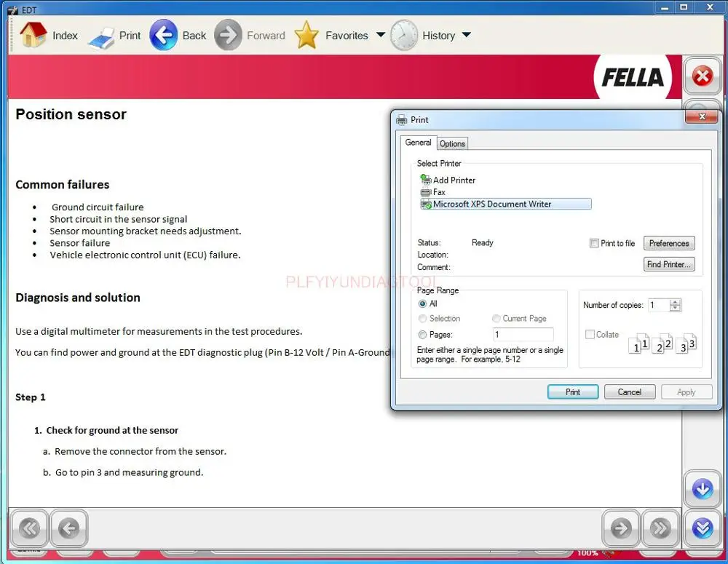Click the Back toolbar label
728x564 pixels.
(194, 36)
